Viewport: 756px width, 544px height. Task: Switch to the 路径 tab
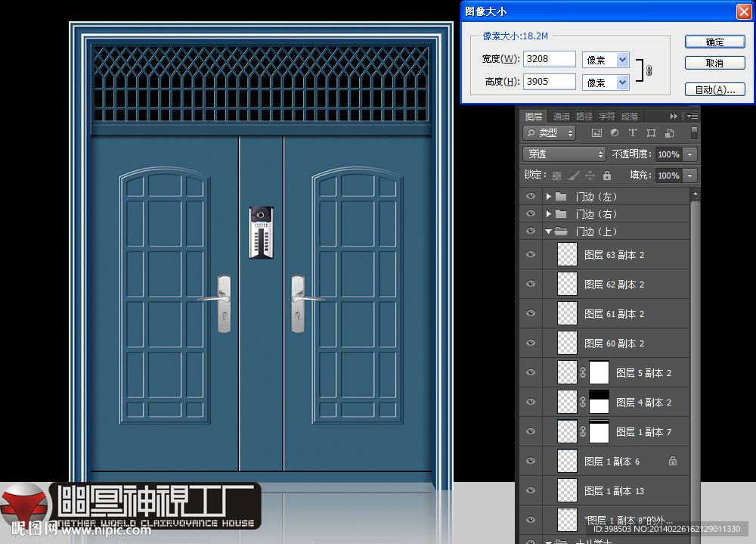coord(584,117)
